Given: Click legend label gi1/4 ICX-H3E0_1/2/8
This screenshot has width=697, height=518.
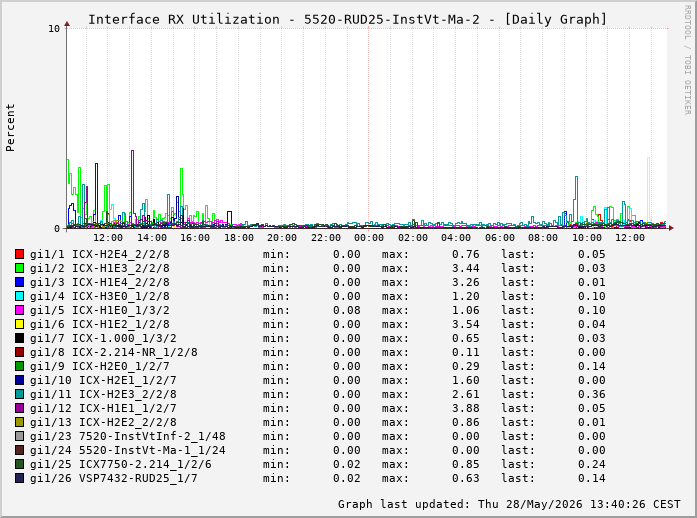Looking at the screenshot, I should pos(100,296).
